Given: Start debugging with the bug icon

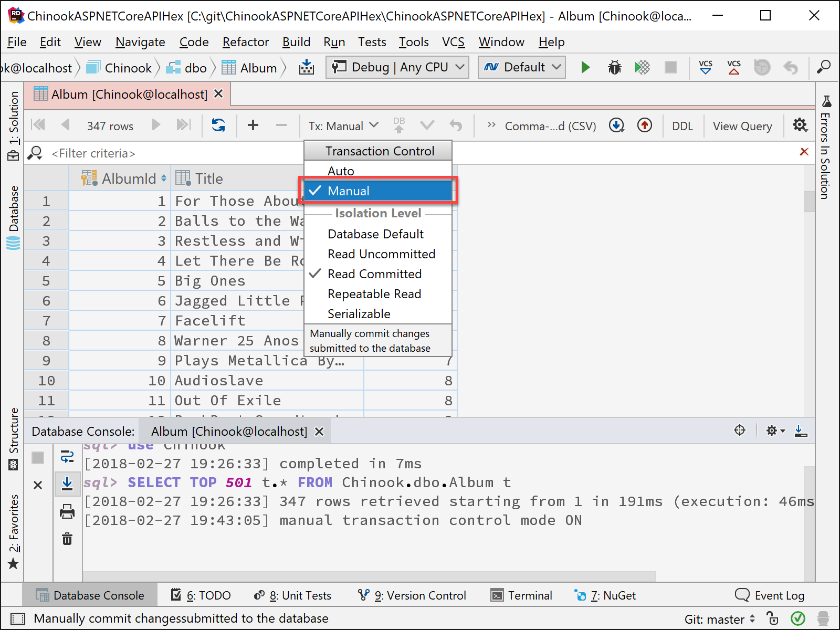Looking at the screenshot, I should click(614, 67).
